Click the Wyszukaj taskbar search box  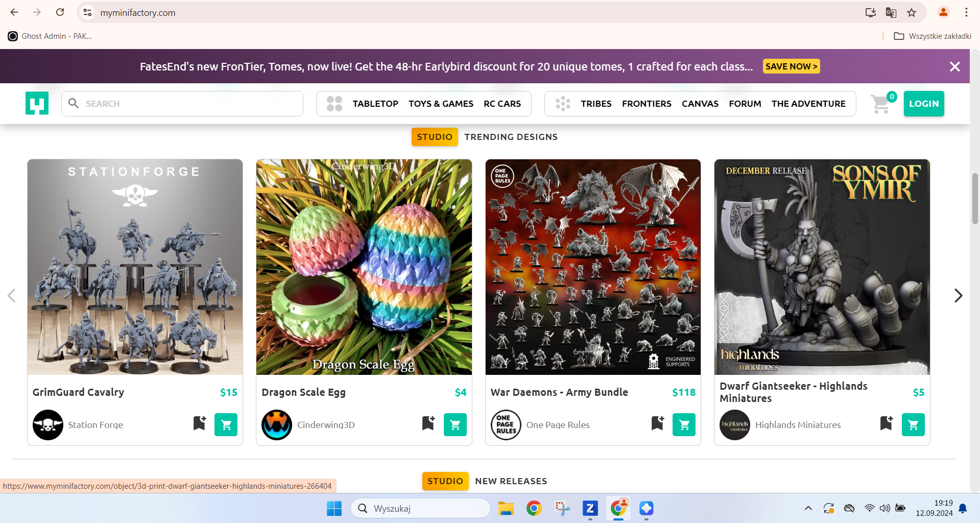point(420,508)
